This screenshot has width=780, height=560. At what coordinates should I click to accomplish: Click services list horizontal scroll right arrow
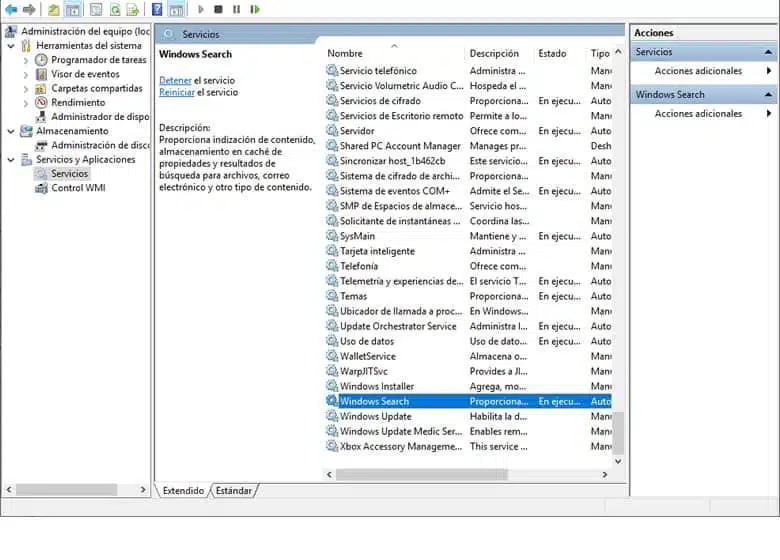tap(604, 474)
